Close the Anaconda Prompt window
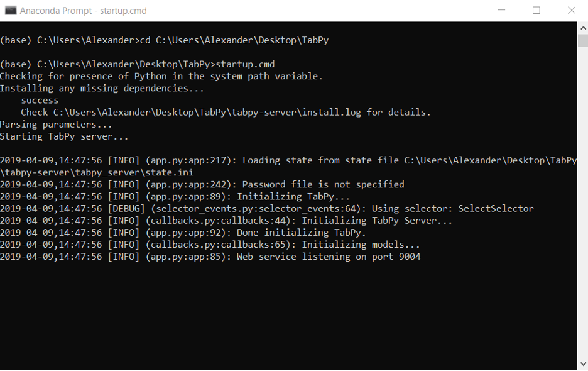The width and height of the screenshot is (588, 371). [572, 11]
